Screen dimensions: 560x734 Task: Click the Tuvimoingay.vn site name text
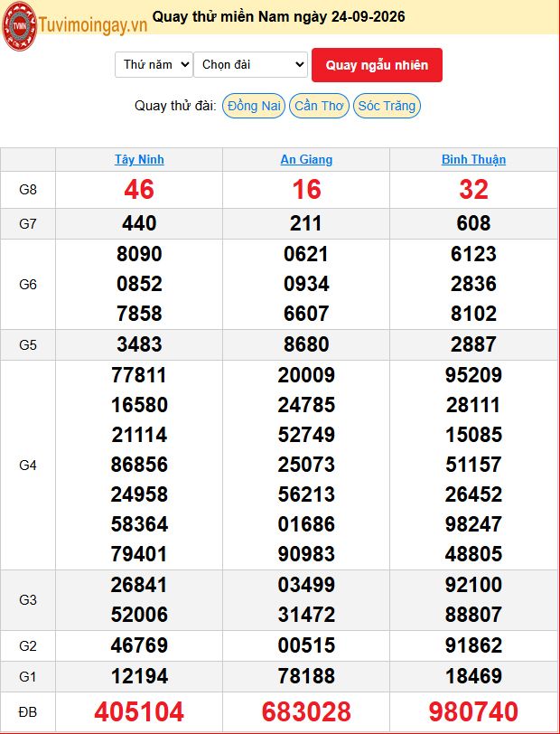(93, 24)
